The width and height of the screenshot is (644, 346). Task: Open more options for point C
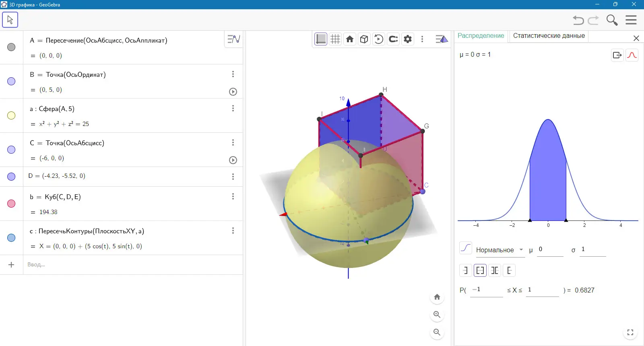pyautogui.click(x=233, y=142)
